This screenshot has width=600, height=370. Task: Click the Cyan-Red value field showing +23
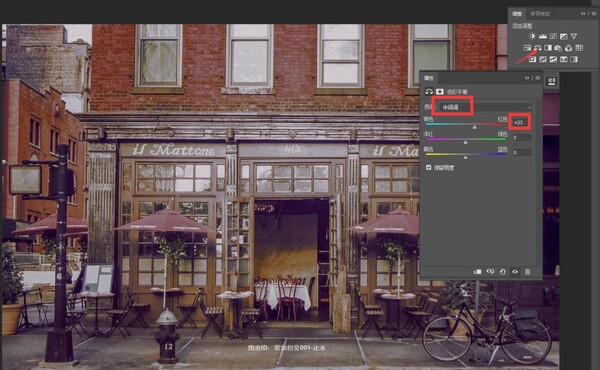(x=520, y=122)
